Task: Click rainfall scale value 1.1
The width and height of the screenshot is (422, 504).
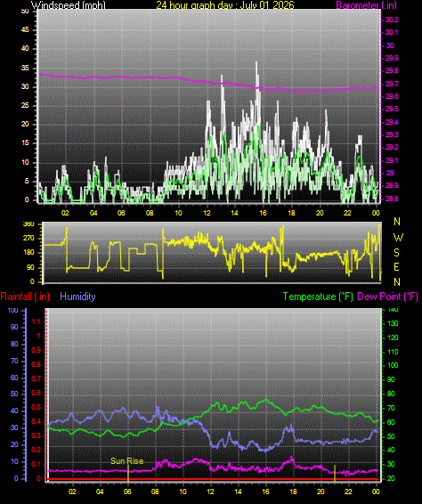Action: pos(36,321)
